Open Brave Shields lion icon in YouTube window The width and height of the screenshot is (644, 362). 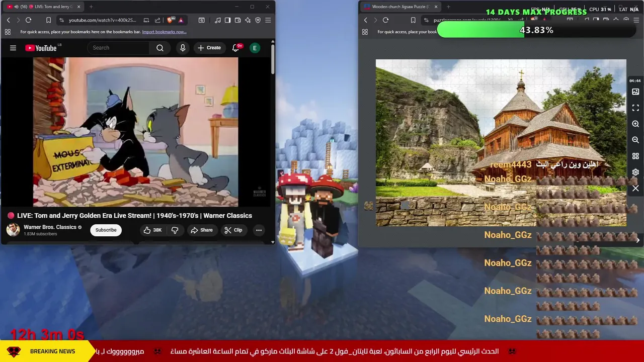click(x=170, y=20)
